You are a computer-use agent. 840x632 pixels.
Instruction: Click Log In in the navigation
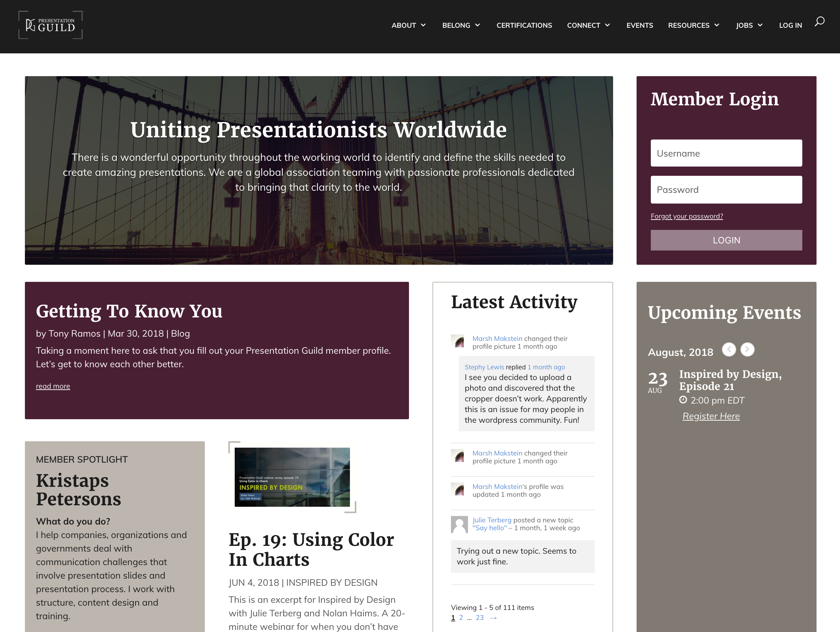pyautogui.click(x=790, y=25)
